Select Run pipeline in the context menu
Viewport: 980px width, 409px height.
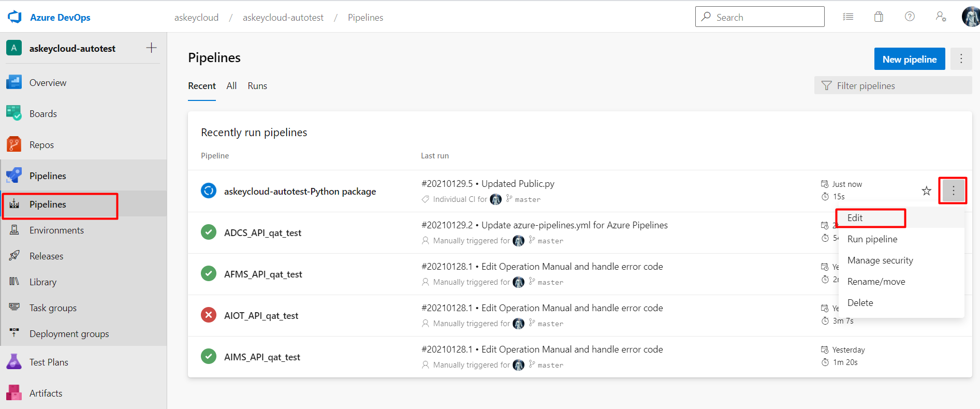pyautogui.click(x=872, y=239)
